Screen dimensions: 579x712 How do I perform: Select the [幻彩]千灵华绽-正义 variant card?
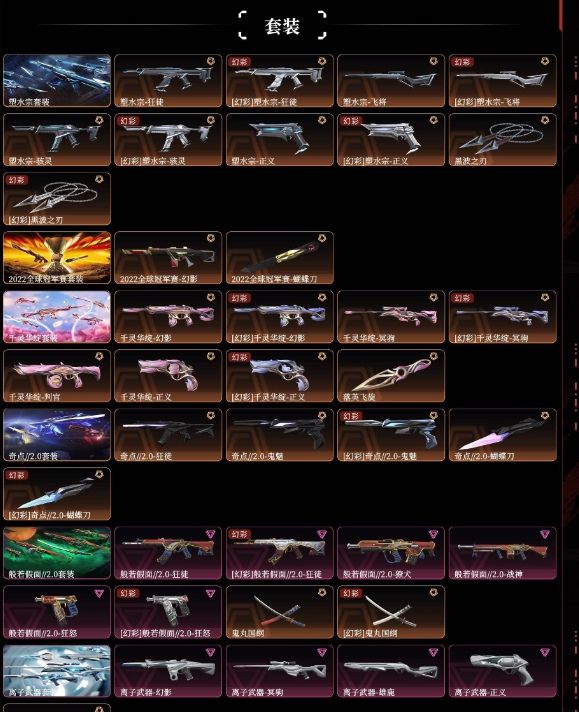pyautogui.click(x=280, y=376)
